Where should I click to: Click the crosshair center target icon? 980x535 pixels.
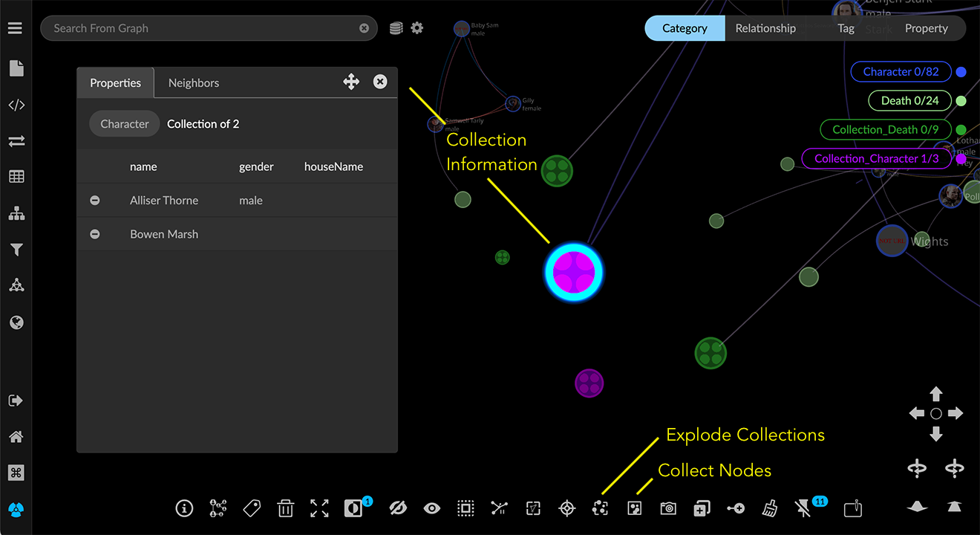[566, 508]
